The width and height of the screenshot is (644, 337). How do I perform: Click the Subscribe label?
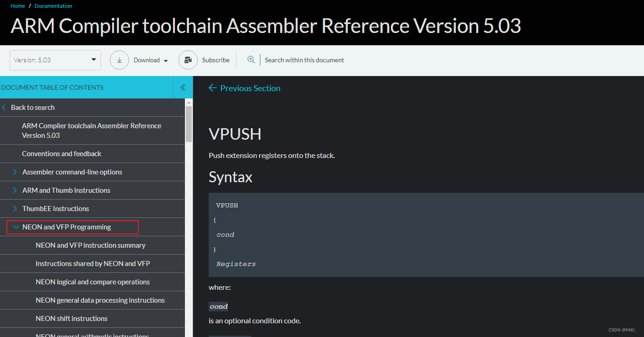216,60
